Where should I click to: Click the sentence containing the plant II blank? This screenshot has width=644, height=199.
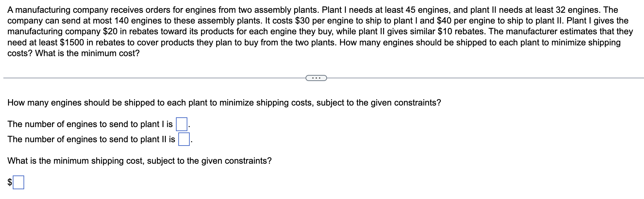(x=92, y=139)
